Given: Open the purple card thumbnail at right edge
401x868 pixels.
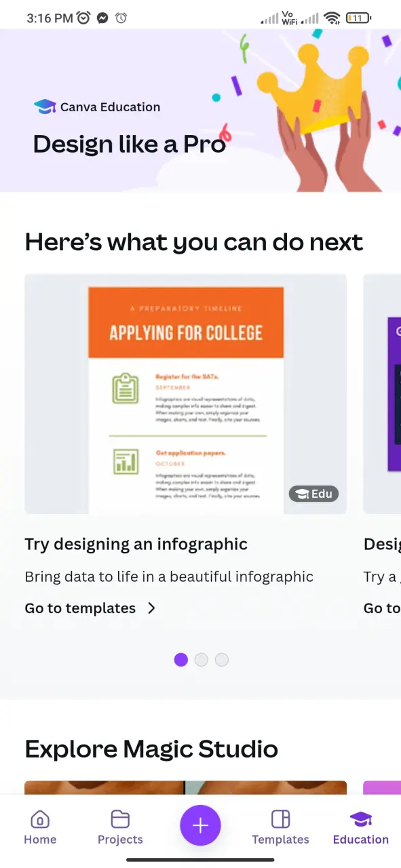Looking at the screenshot, I should coord(382,394).
